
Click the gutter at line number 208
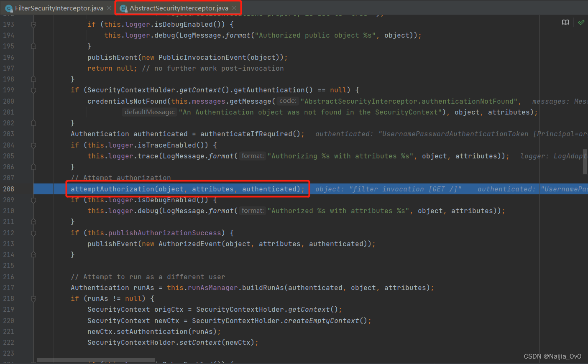click(8, 189)
